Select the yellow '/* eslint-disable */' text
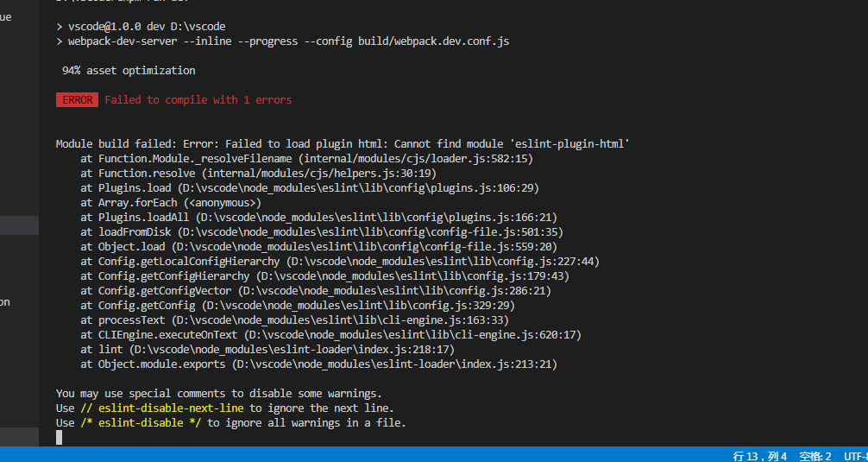This screenshot has height=462, width=868. point(141,423)
